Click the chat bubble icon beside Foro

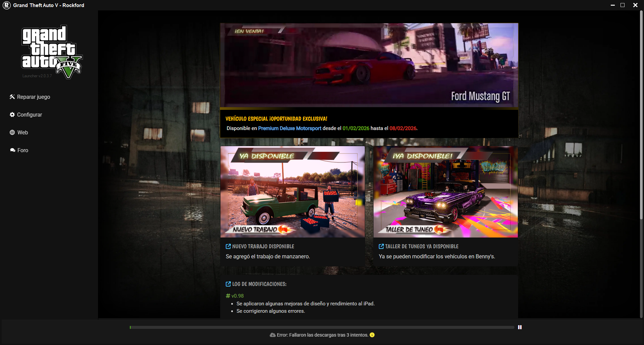12,150
